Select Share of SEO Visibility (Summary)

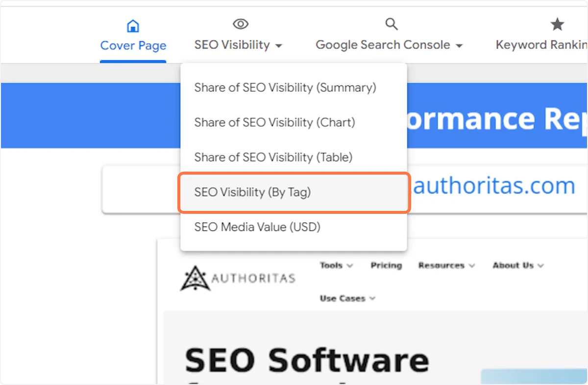pos(285,88)
